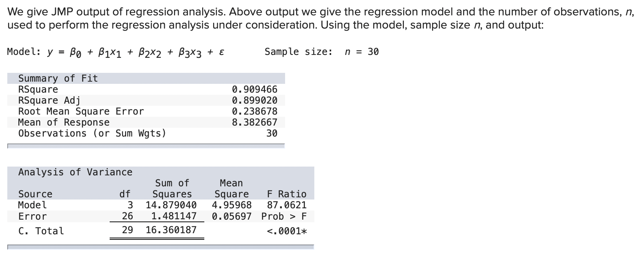
Task: Click the F Ratio value 87.0621
Action: coord(287,205)
